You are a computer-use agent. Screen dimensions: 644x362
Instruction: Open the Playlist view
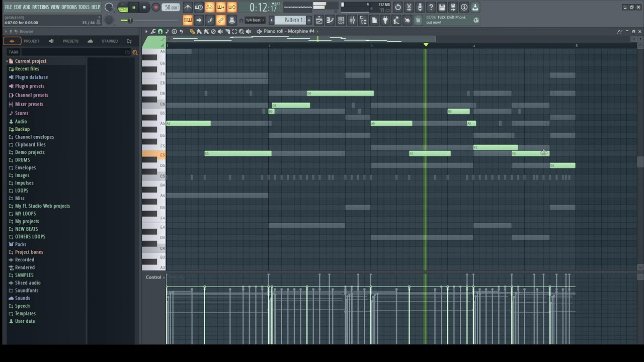(319, 20)
